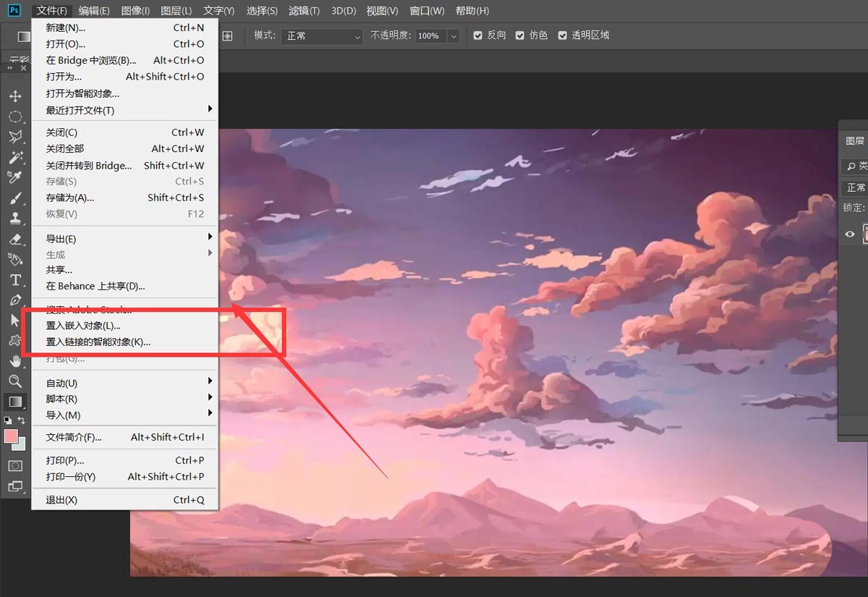Click the background color swatch
Image resolution: width=868 pixels, height=597 pixels.
click(21, 446)
